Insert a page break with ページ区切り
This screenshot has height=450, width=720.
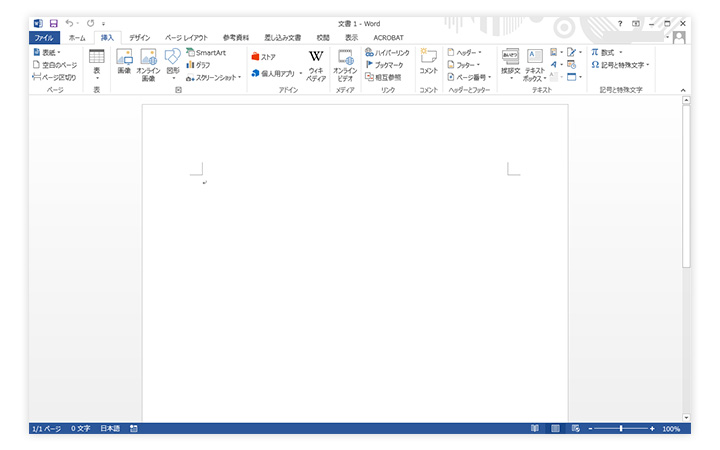tap(54, 77)
